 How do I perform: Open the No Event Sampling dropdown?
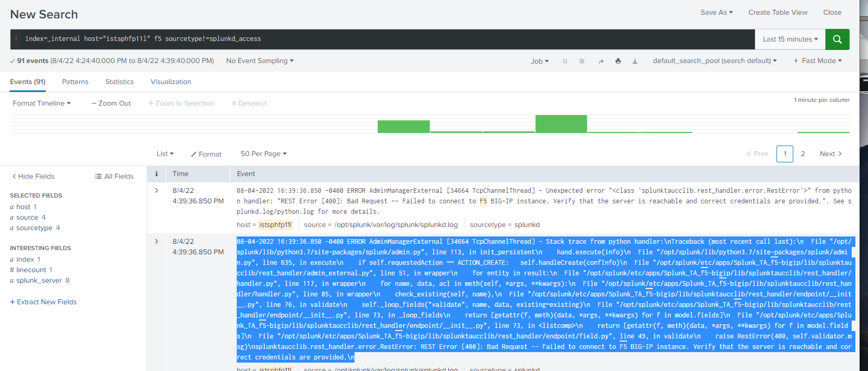coord(260,61)
